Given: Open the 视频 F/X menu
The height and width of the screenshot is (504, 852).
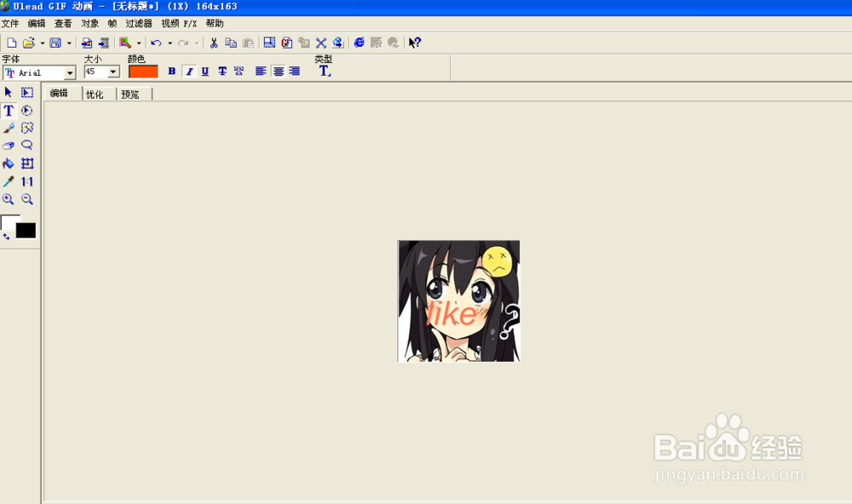Looking at the screenshot, I should (x=179, y=23).
